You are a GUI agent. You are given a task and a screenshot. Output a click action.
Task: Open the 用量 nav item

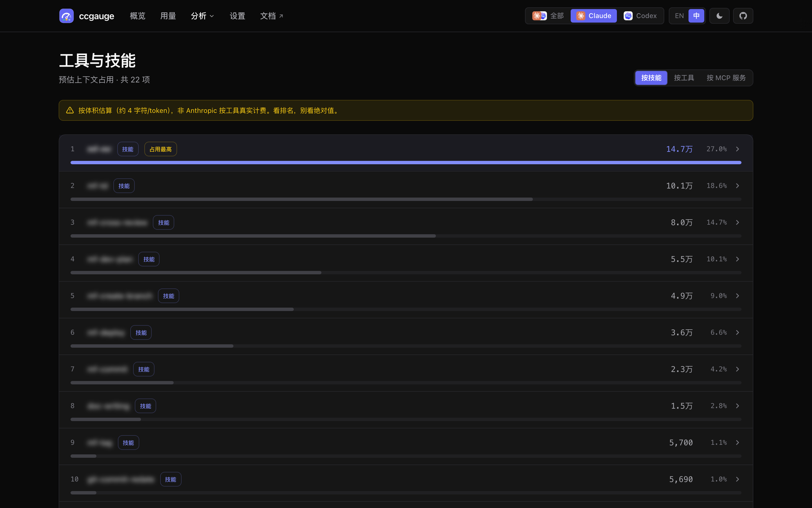[168, 16]
